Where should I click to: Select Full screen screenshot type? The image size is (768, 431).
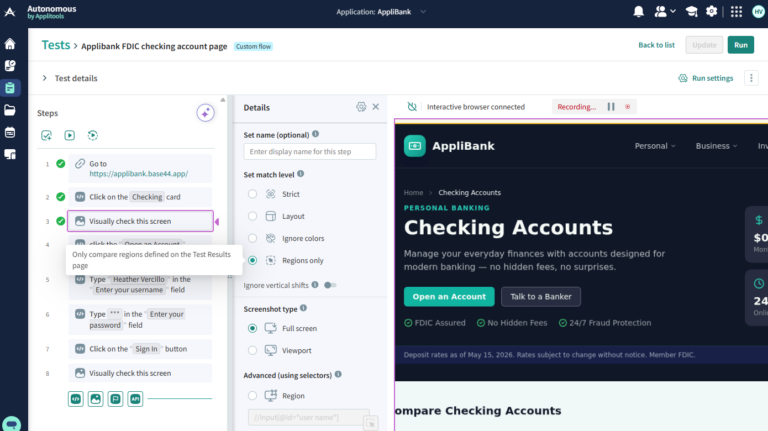pyautogui.click(x=252, y=328)
